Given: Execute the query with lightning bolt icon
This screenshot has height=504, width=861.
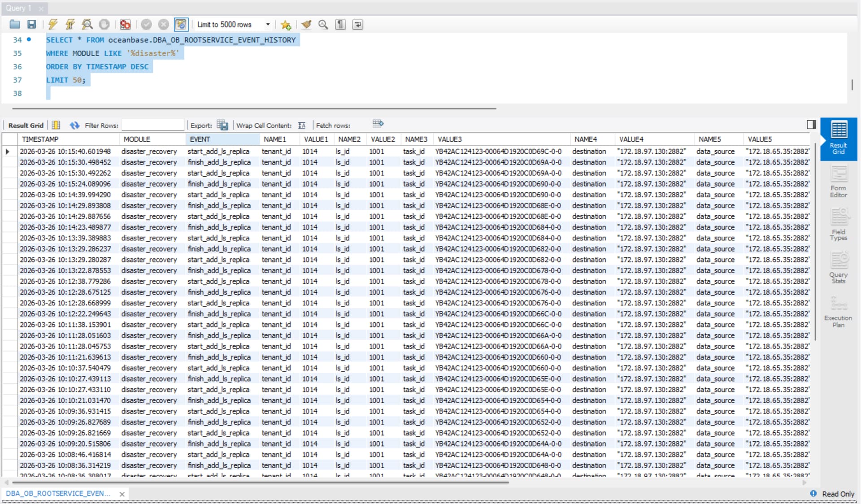Looking at the screenshot, I should 53,25.
